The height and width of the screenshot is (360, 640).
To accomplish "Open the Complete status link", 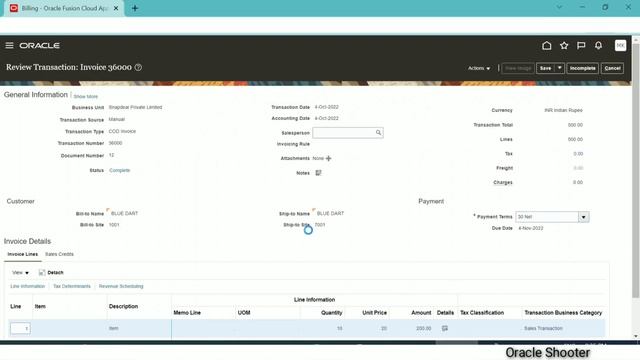I will pos(120,170).
